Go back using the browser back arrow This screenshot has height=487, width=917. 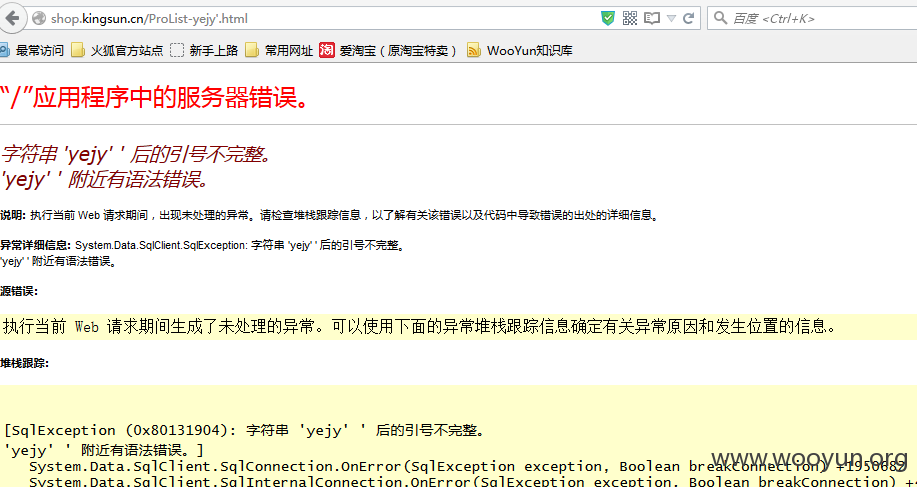(10, 19)
